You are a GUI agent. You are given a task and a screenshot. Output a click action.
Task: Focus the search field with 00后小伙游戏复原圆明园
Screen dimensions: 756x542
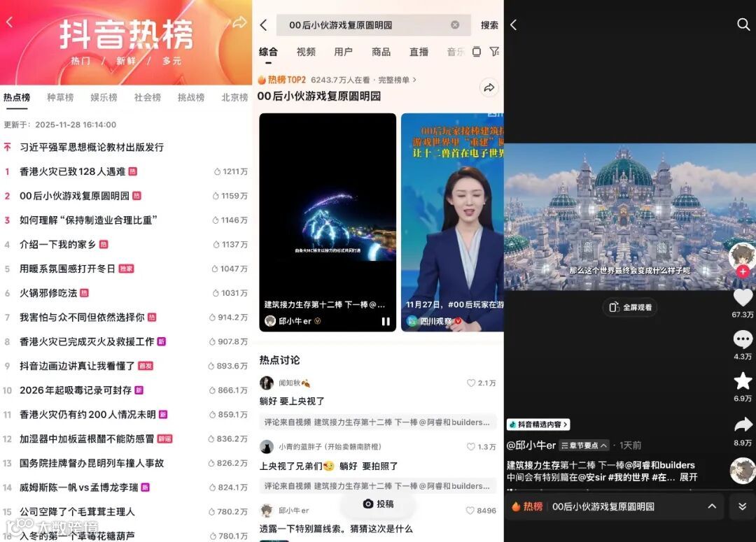click(373, 25)
